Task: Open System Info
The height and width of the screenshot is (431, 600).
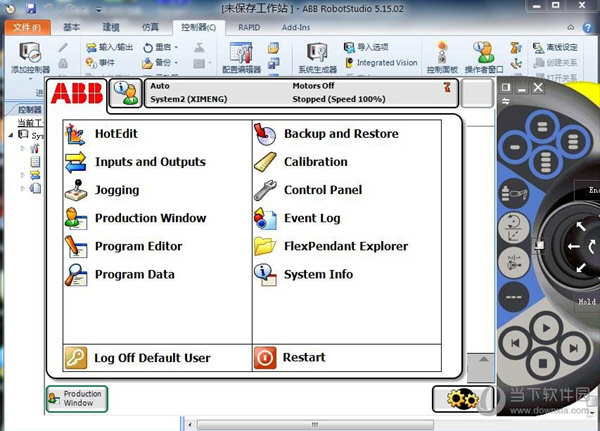Action: [x=303, y=275]
